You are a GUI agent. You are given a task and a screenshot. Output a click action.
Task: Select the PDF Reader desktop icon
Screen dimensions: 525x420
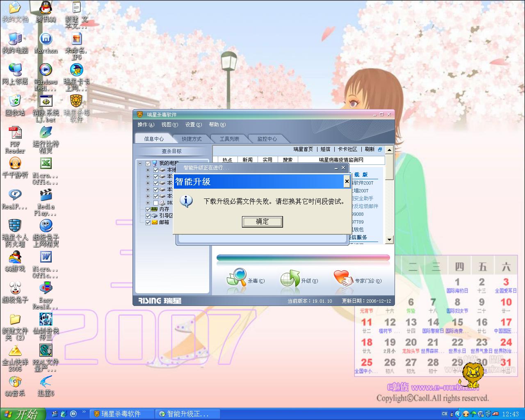(15, 140)
